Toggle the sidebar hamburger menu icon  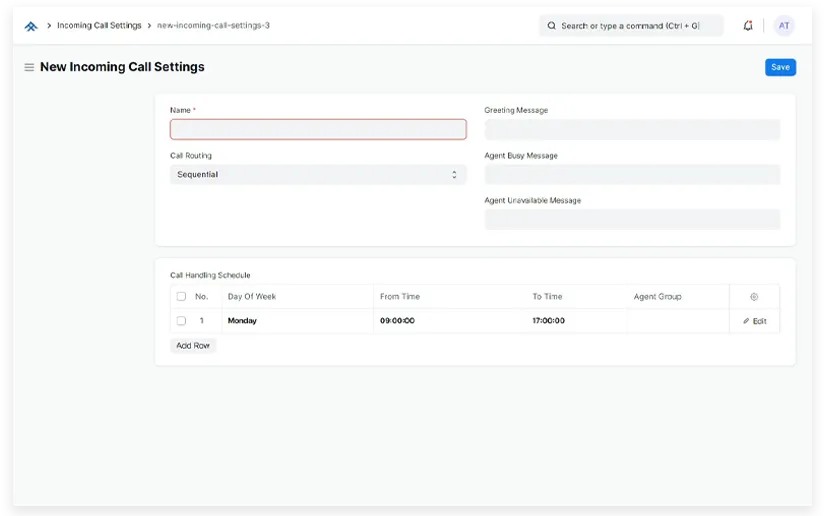29,67
